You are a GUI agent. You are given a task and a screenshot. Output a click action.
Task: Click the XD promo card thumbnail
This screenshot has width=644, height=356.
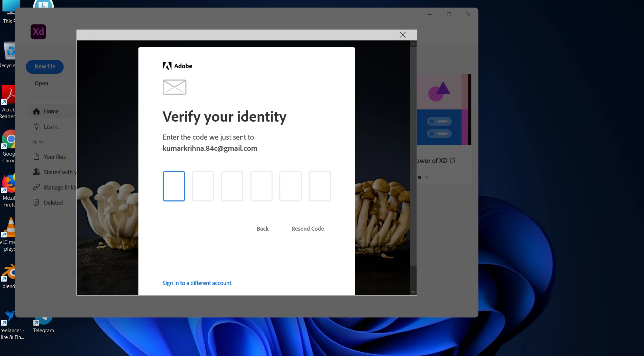444,109
